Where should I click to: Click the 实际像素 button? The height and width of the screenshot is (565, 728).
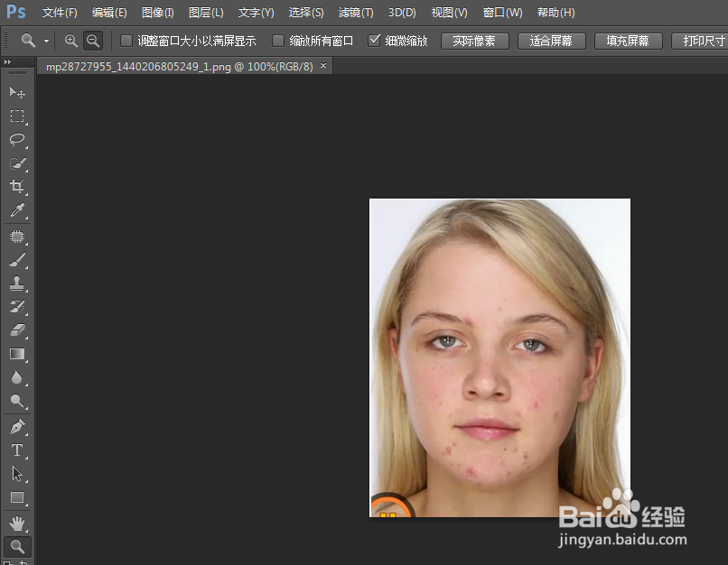pyautogui.click(x=474, y=41)
